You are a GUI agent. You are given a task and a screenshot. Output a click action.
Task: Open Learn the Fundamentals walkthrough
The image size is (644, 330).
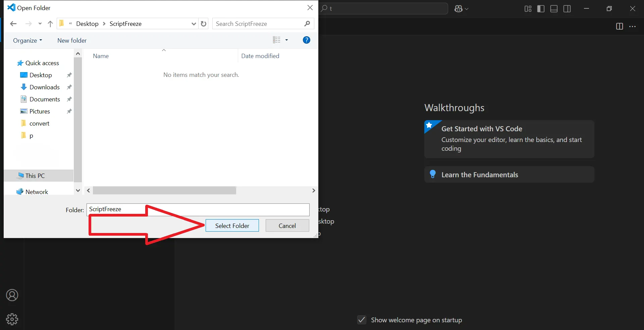pos(509,175)
